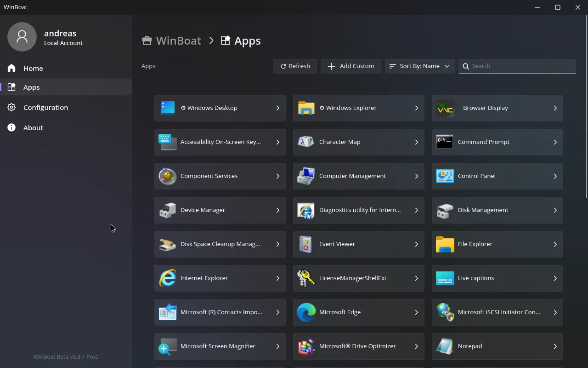588x368 pixels.
Task: Click the Character Map icon
Action: click(x=306, y=142)
